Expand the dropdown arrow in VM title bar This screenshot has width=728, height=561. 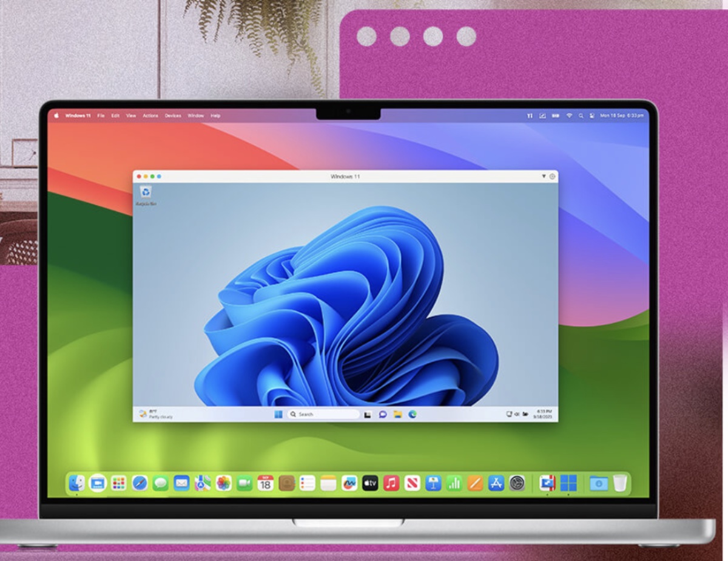click(x=544, y=176)
